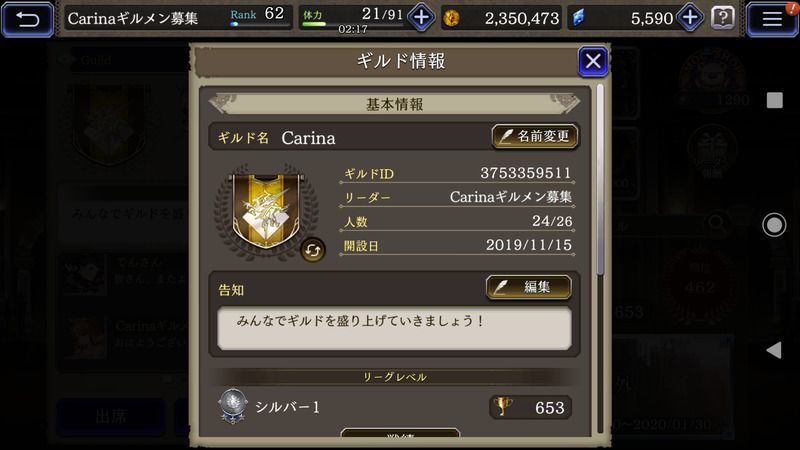The width and height of the screenshot is (800, 450).
Task: Open the help question mark icon
Action: coord(723,18)
